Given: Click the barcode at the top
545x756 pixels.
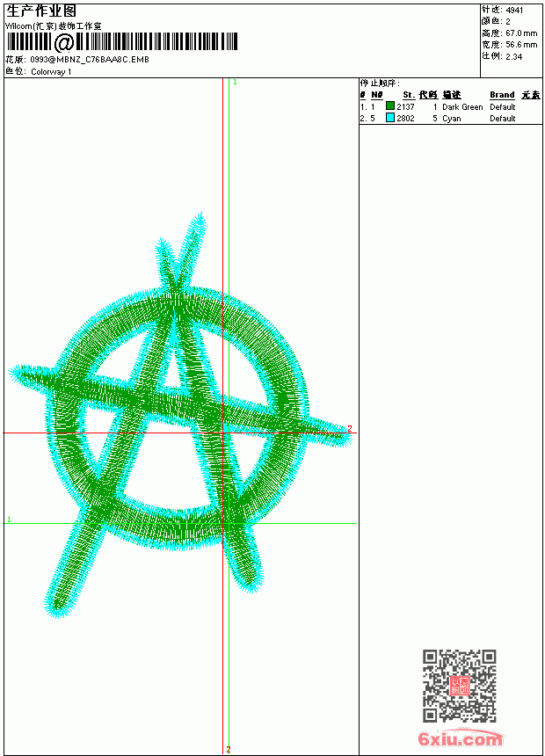Looking at the screenshot, I should point(122,42).
